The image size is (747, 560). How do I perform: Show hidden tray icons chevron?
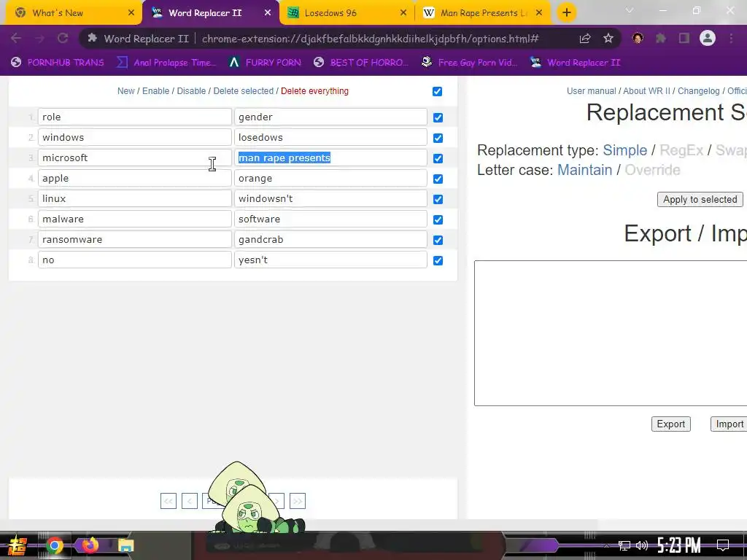(x=606, y=545)
